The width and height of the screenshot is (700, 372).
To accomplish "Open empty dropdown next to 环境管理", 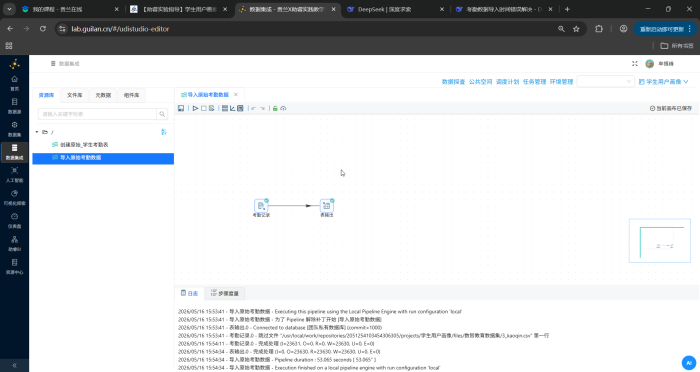I will tap(605, 81).
